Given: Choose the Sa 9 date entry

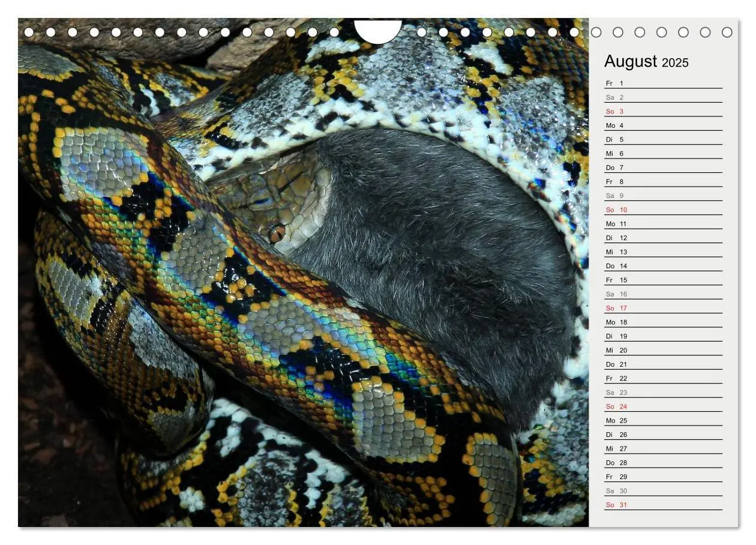Looking at the screenshot, I should tap(663, 196).
